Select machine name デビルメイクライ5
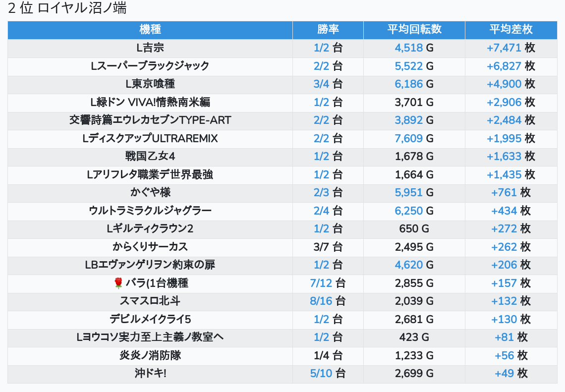565x392 pixels. pyautogui.click(x=150, y=319)
